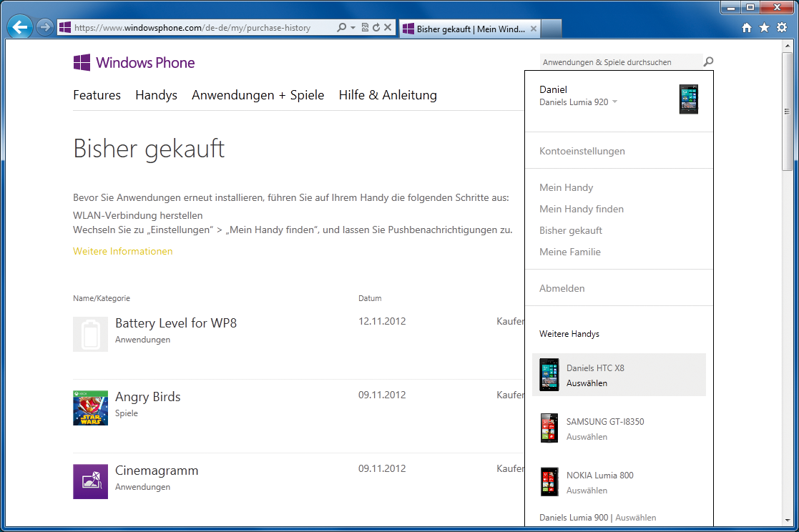Open the address bar dropdown arrow

click(x=353, y=27)
